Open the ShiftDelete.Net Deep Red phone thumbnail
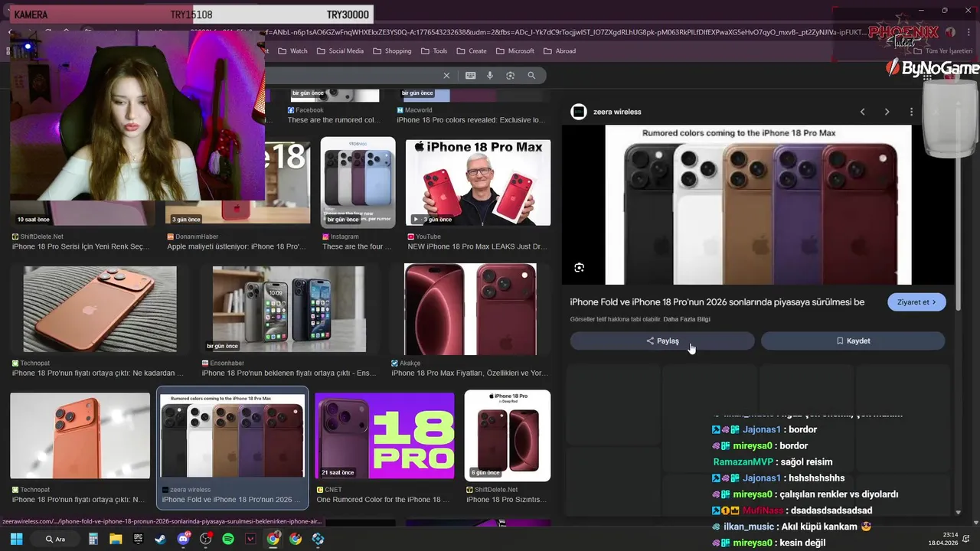The image size is (980, 551). click(507, 436)
